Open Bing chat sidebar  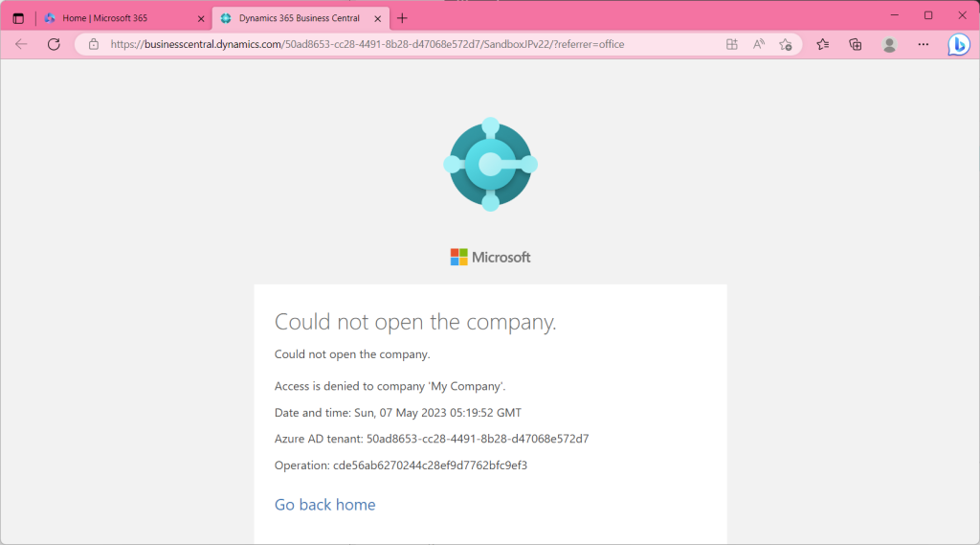coord(959,44)
